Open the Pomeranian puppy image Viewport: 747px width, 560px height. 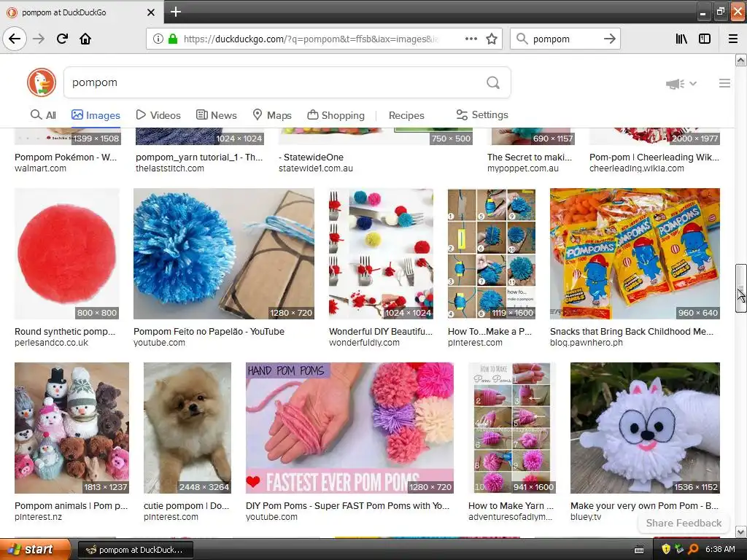click(187, 427)
